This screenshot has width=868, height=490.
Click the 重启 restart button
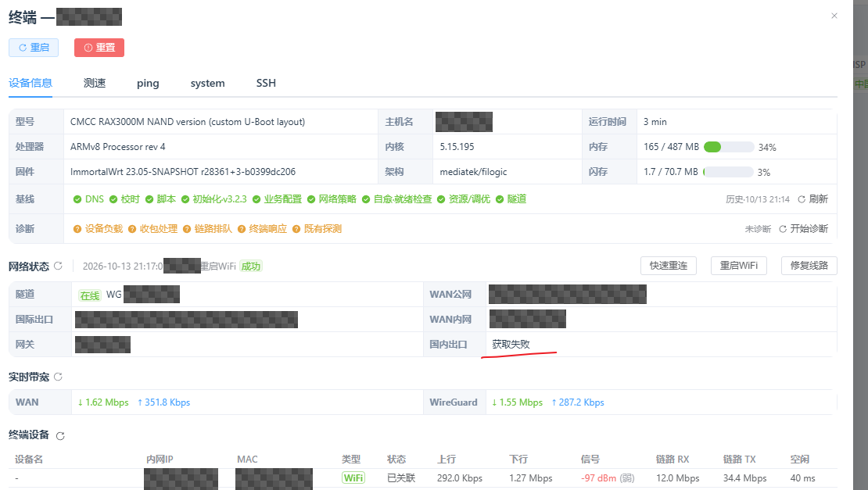(33, 48)
